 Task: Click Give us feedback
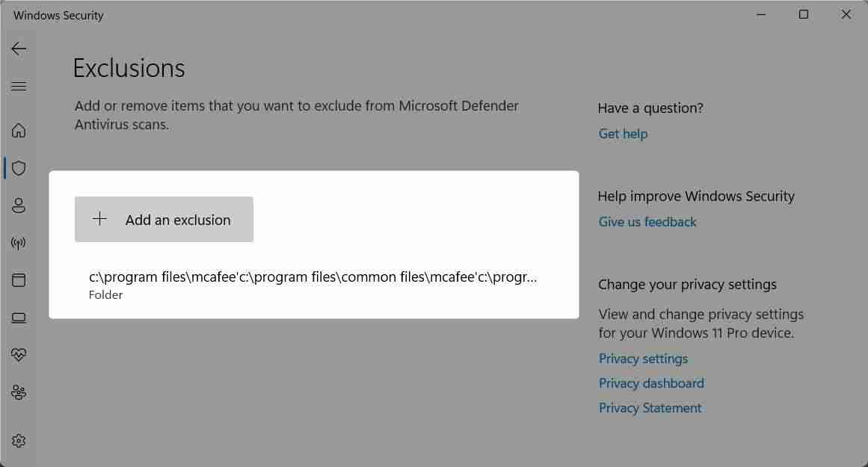[x=647, y=221]
